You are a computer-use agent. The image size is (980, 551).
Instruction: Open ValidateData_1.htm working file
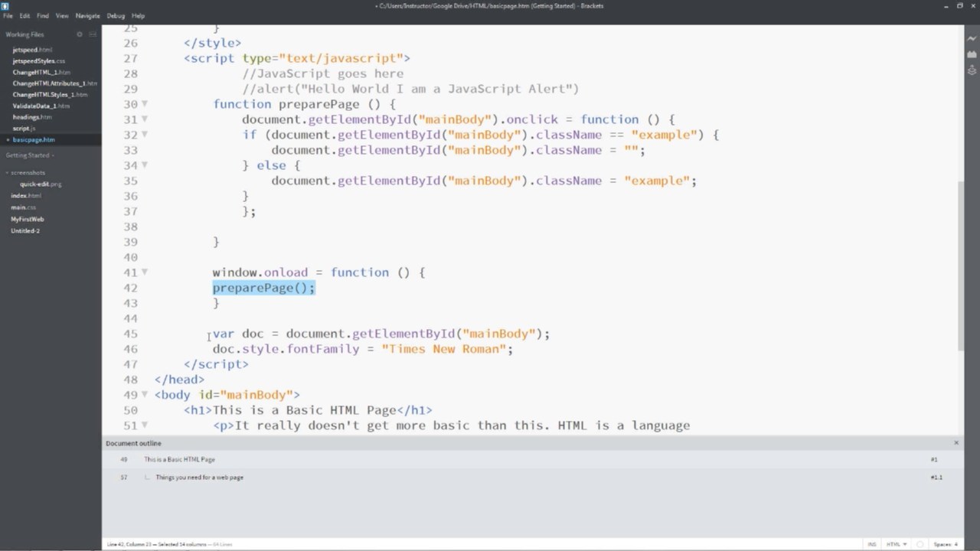41,106
